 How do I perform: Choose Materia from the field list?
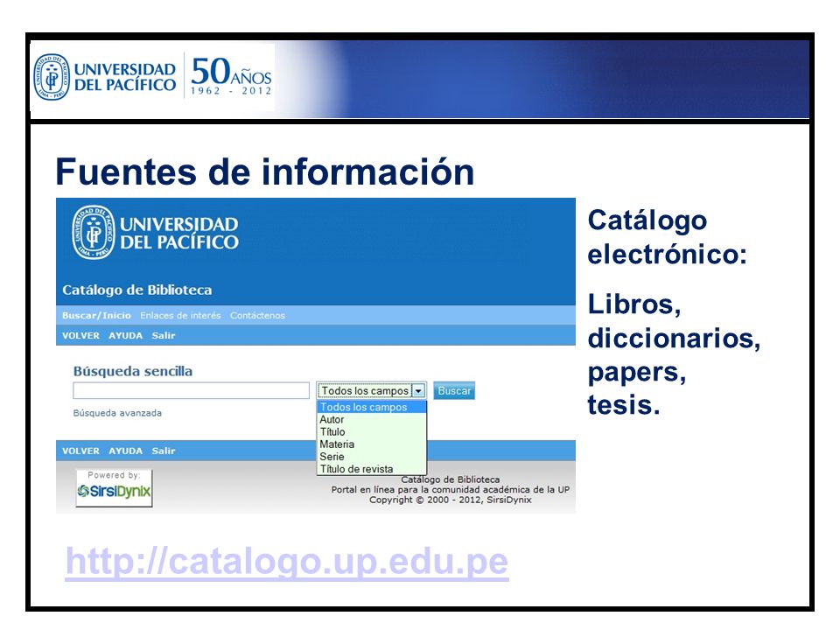pyautogui.click(x=372, y=444)
